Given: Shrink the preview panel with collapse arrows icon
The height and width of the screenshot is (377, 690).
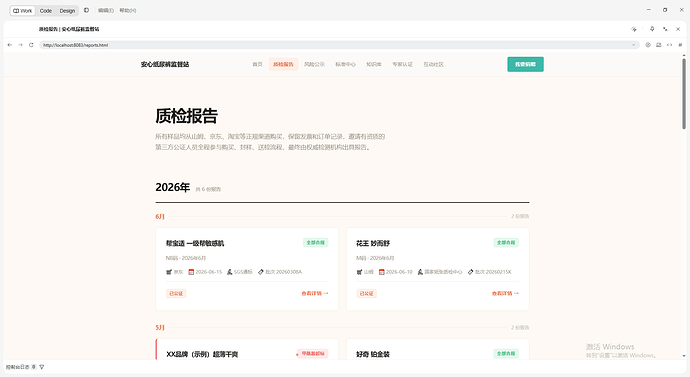Looking at the screenshot, I should click(x=665, y=29).
